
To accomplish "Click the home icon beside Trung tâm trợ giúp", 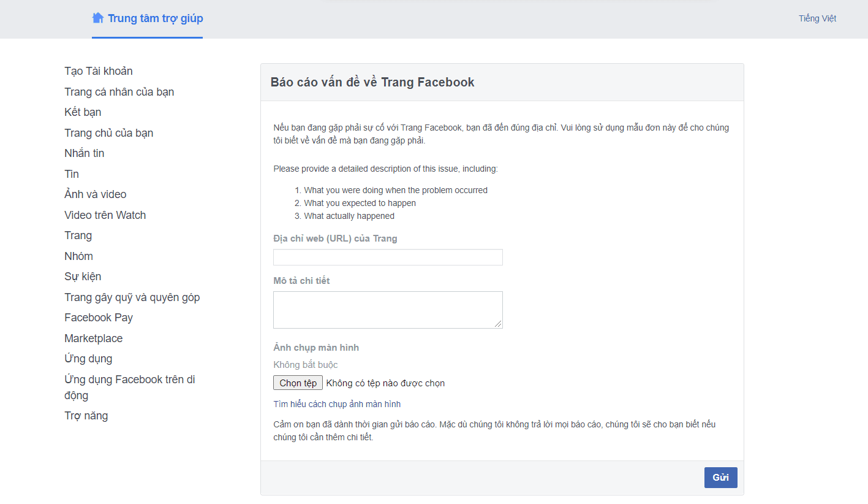I will tap(97, 18).
